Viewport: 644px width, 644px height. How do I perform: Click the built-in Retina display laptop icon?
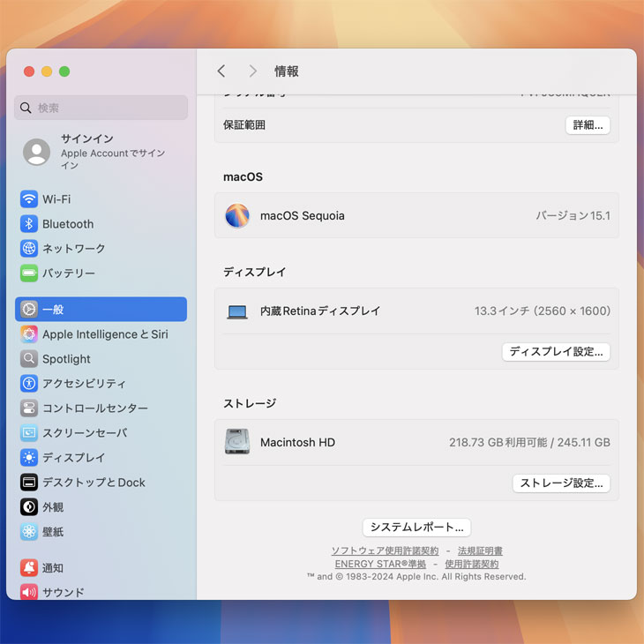237,311
